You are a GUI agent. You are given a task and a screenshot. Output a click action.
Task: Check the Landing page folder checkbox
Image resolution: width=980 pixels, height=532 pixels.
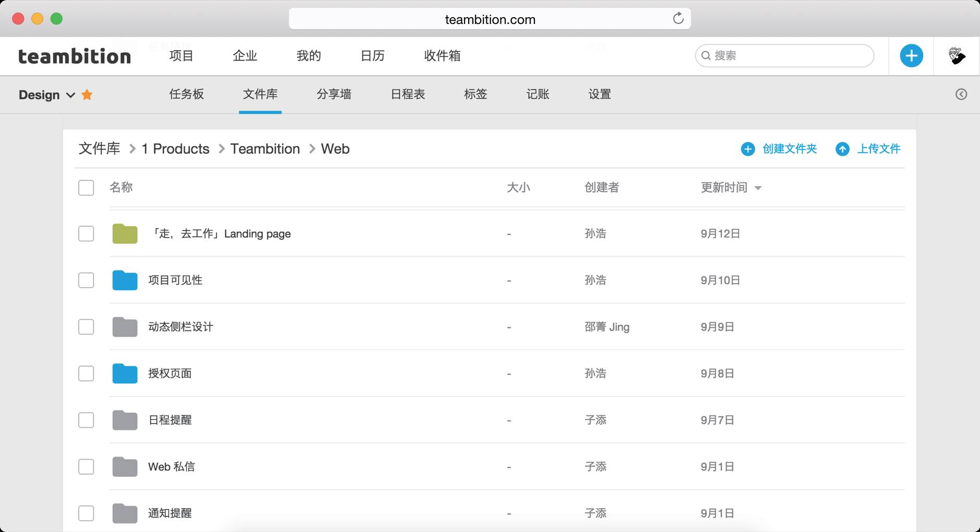click(x=86, y=233)
